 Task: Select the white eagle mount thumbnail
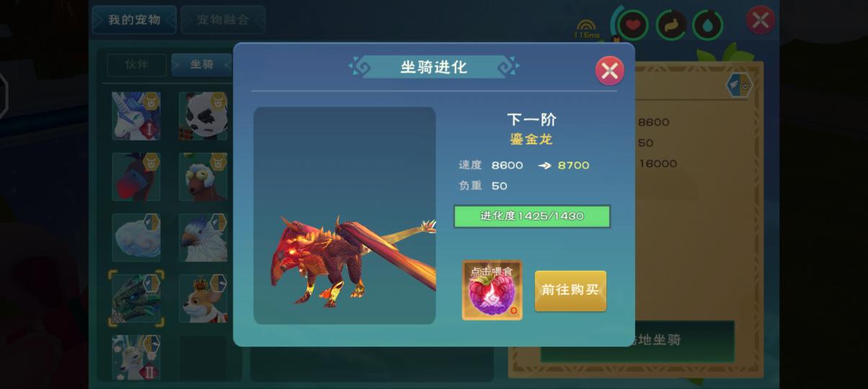coord(203,237)
